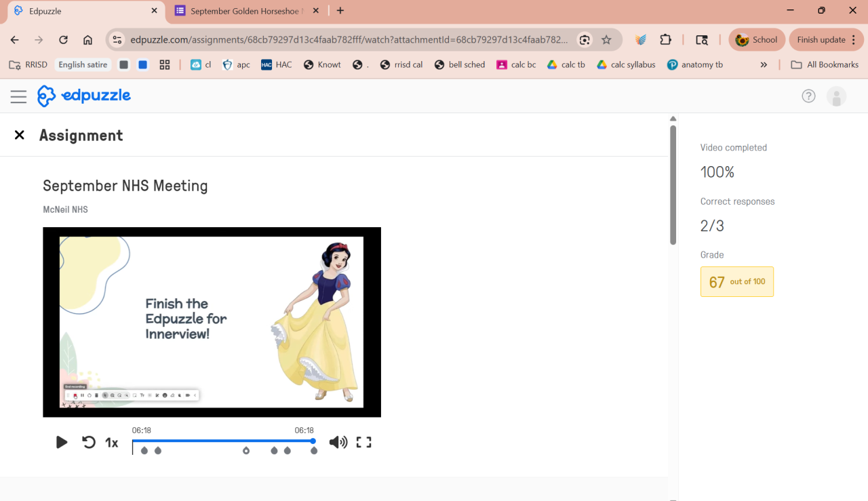Open the All Bookmarks folder
The width and height of the screenshot is (868, 501).
click(825, 64)
